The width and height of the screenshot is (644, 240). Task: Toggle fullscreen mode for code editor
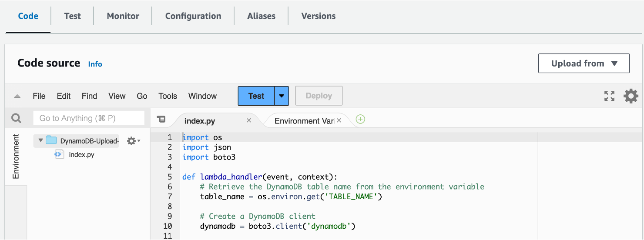[609, 96]
